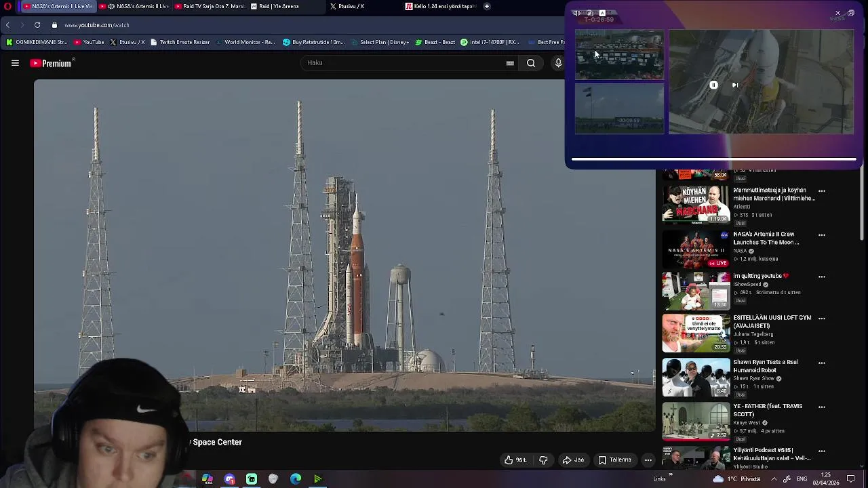The image size is (868, 488).
Task: Share video via Jaa button
Action: click(573, 460)
